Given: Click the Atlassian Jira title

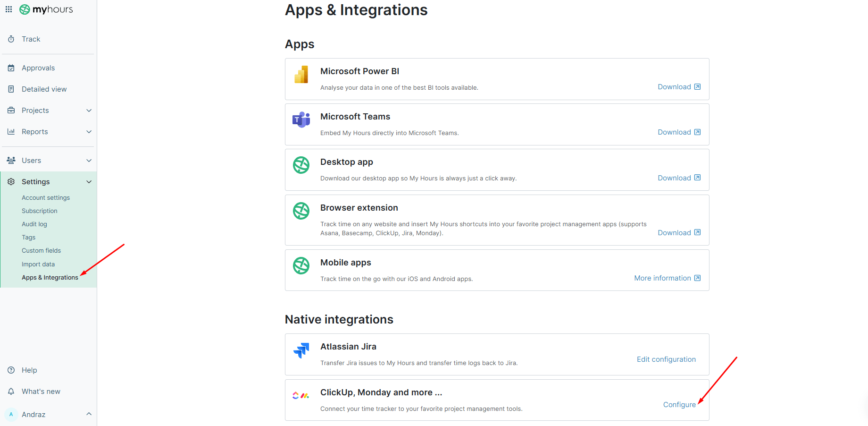Looking at the screenshot, I should click(x=349, y=347).
